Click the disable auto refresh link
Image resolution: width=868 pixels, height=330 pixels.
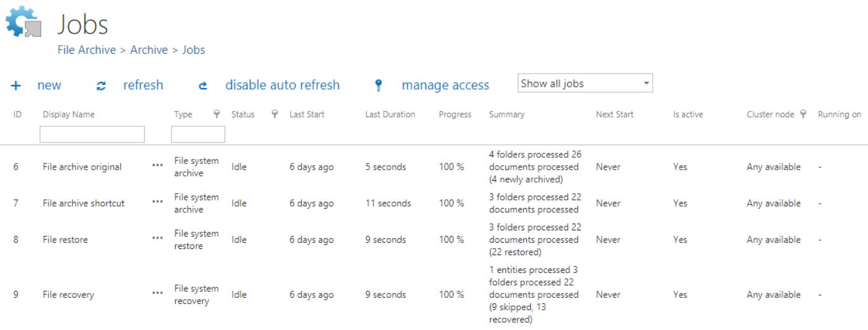(x=282, y=85)
